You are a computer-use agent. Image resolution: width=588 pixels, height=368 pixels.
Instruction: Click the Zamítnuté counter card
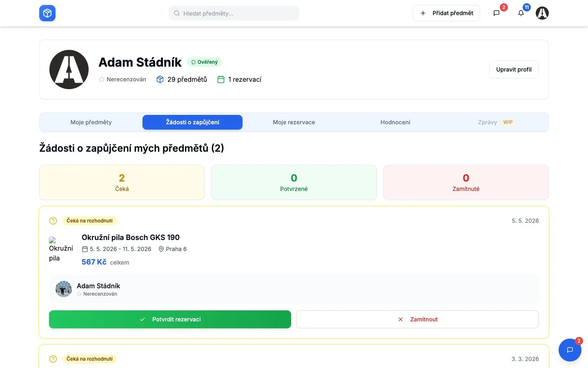click(x=466, y=182)
